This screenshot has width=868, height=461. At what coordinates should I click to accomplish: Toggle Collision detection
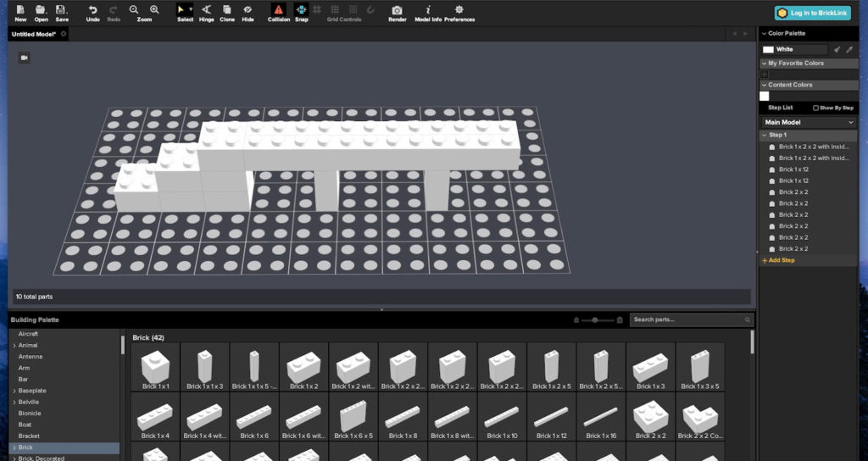278,13
